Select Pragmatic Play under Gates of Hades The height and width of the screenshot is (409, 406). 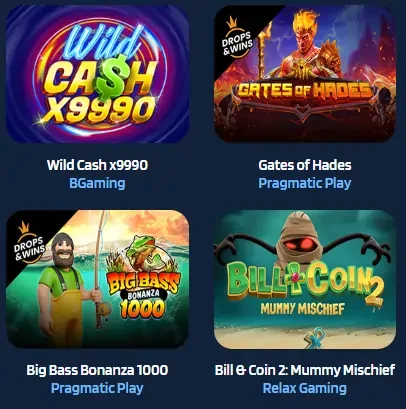(305, 183)
